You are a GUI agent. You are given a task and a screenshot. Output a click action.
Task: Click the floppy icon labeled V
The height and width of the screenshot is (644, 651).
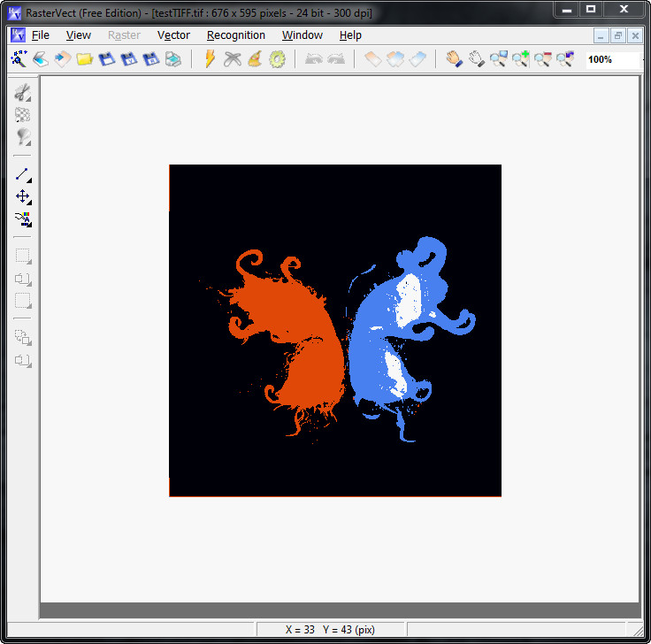pyautogui.click(x=129, y=59)
